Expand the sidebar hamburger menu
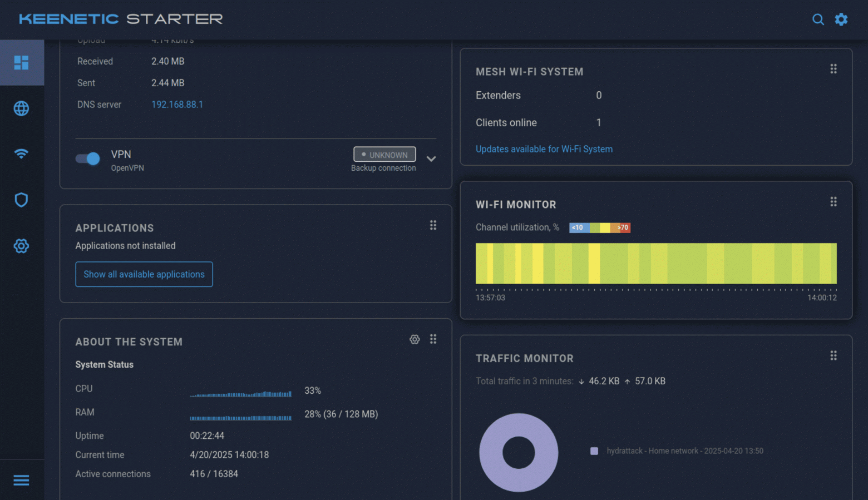The width and height of the screenshot is (868, 500). point(21,480)
